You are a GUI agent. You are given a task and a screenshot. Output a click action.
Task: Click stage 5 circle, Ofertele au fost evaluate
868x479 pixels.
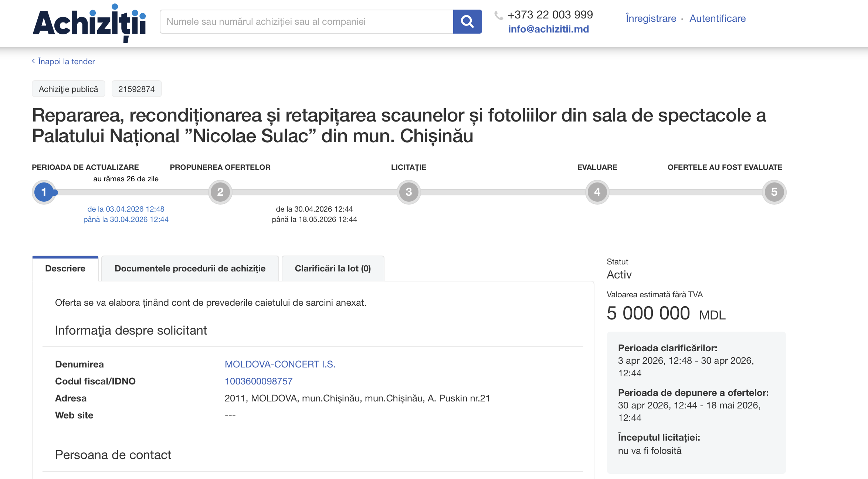coord(774,192)
